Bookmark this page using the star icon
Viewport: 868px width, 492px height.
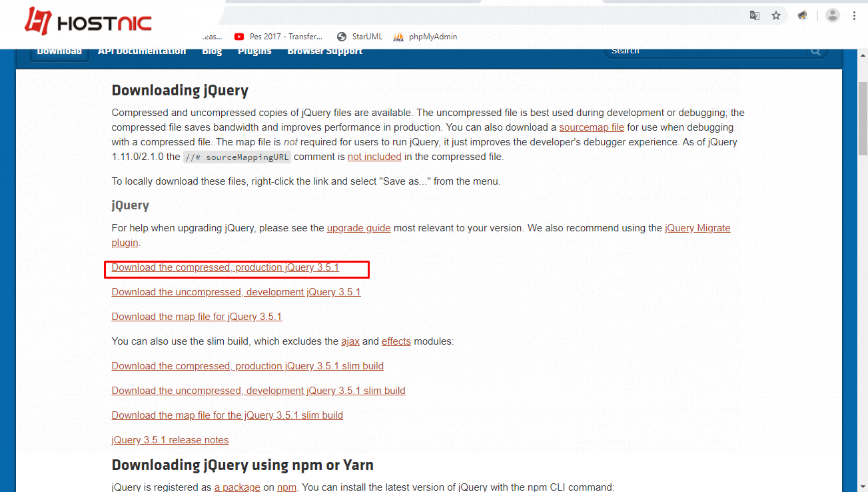point(775,15)
